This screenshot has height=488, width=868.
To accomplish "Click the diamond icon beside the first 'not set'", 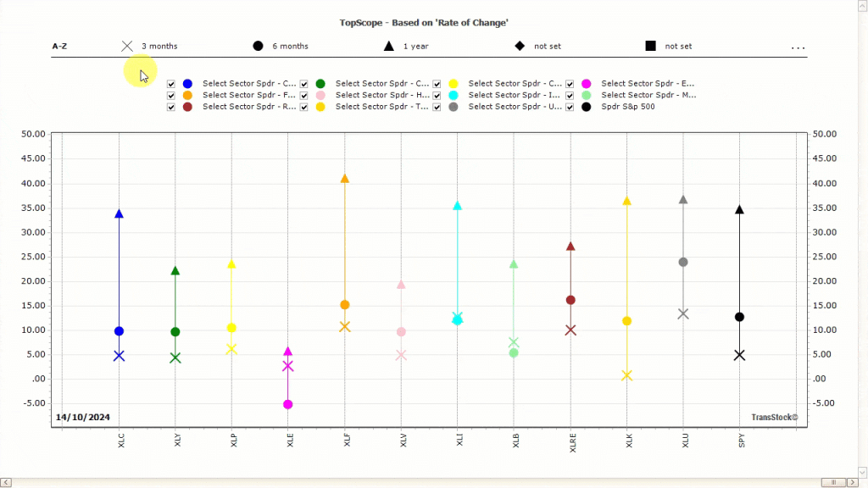I will coord(520,46).
